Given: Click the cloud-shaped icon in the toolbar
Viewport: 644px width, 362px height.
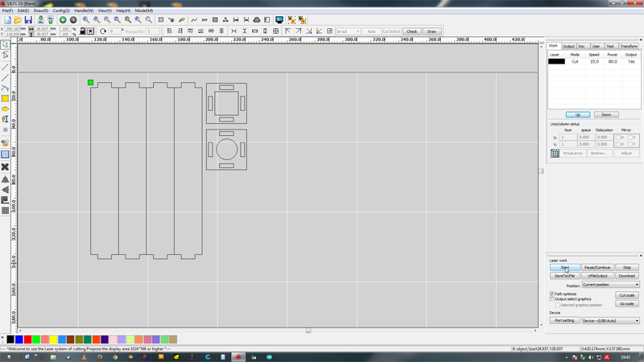Looking at the screenshot, I should tap(257, 19).
